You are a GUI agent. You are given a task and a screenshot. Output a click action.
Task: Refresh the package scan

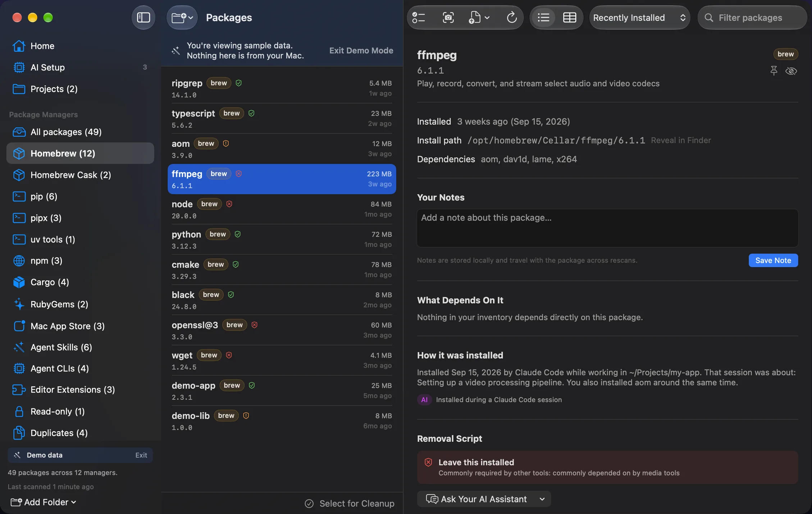(x=512, y=17)
